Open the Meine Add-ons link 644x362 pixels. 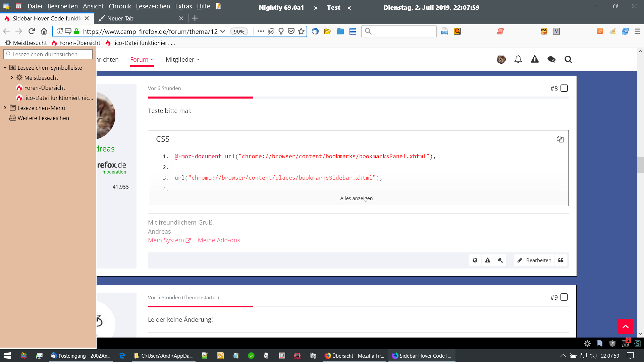[x=219, y=240]
